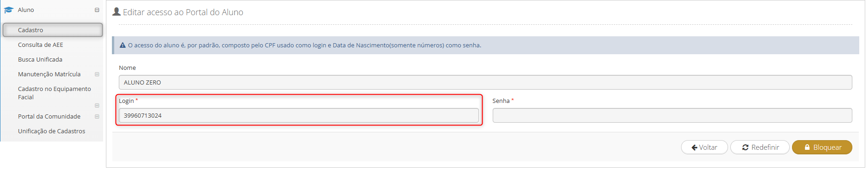Image resolution: width=868 pixels, height=170 pixels.
Task: Open Unificação de Cadastros menu item
Action: click(x=52, y=131)
